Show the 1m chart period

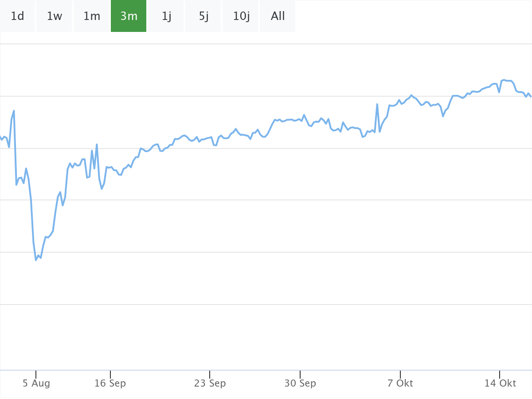click(x=92, y=16)
